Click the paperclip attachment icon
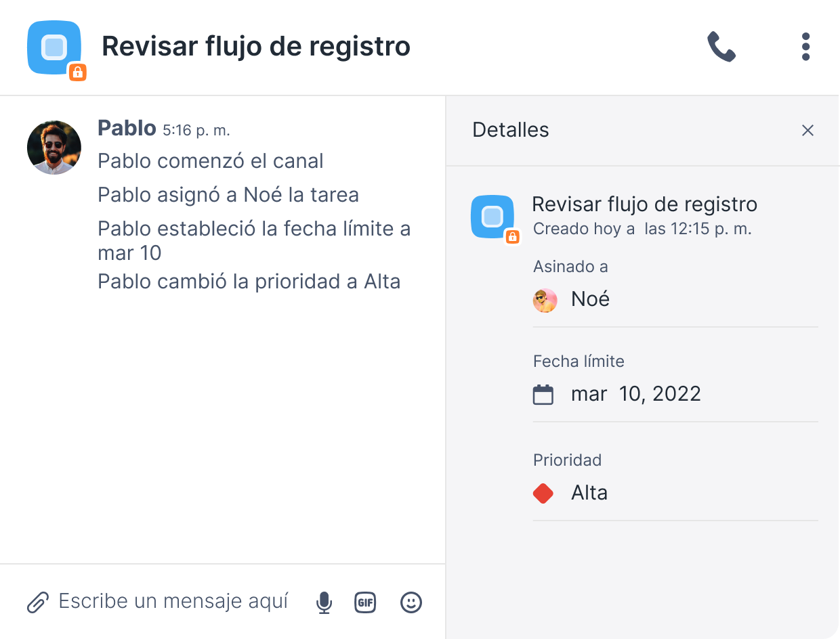The width and height of the screenshot is (840, 639). [38, 602]
